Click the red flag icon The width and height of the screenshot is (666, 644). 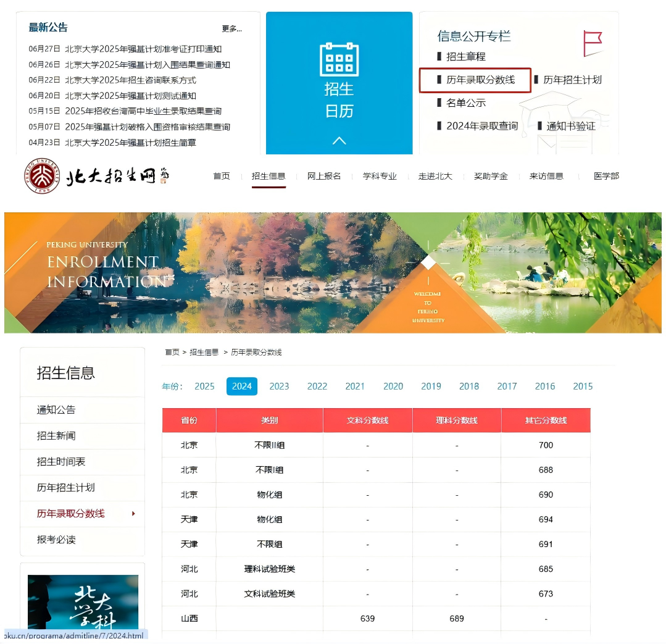click(x=592, y=43)
